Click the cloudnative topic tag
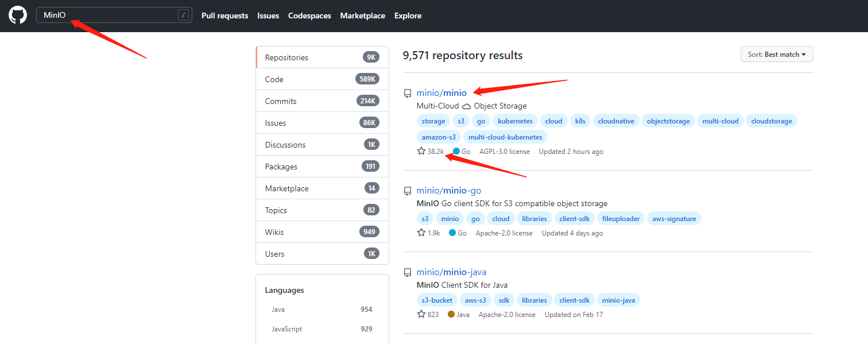This screenshot has width=868, height=344. pyautogui.click(x=616, y=121)
